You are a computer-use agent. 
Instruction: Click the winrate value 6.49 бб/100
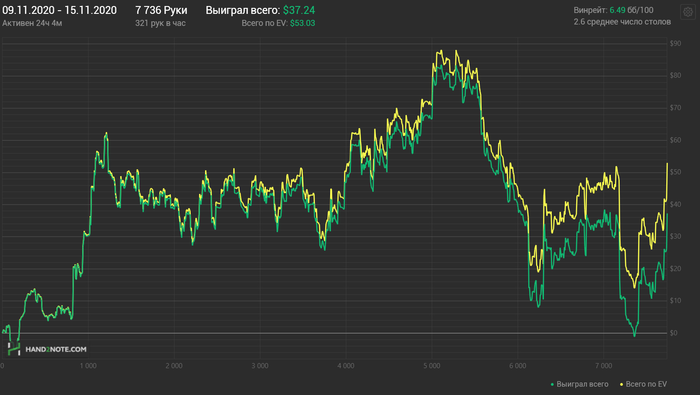[x=631, y=10]
